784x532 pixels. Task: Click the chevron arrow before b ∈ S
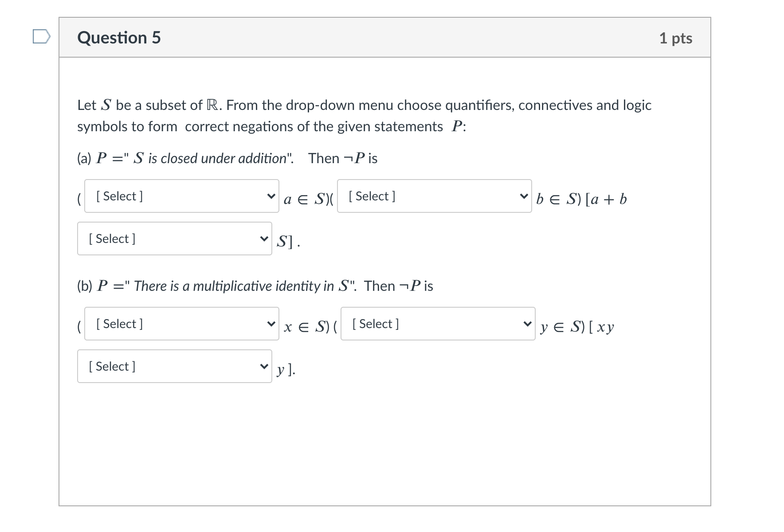click(525, 196)
